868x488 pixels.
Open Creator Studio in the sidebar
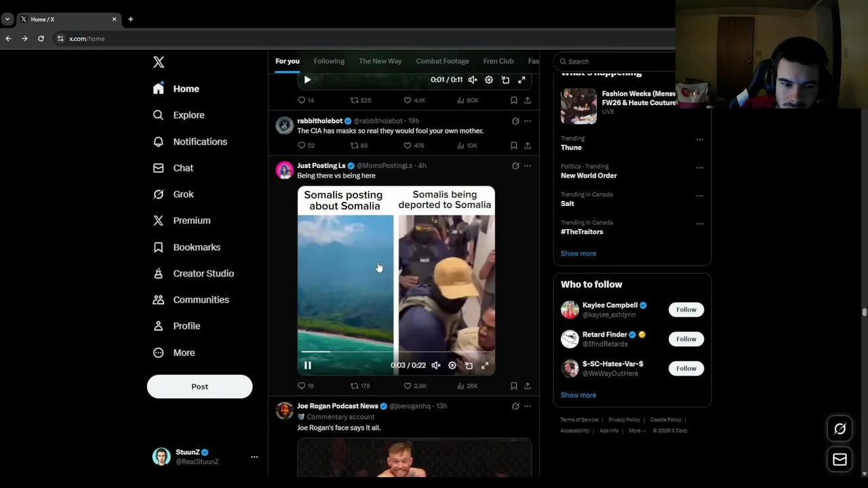[x=193, y=274]
